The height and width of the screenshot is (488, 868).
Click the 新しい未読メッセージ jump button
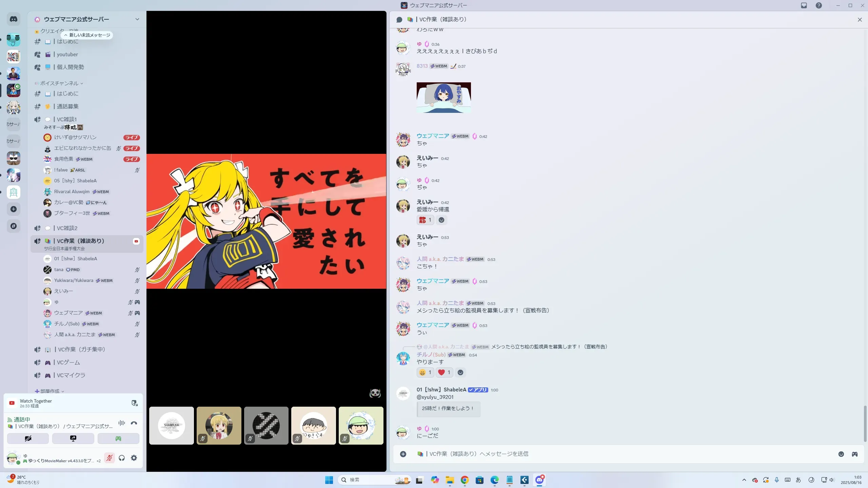click(x=87, y=35)
